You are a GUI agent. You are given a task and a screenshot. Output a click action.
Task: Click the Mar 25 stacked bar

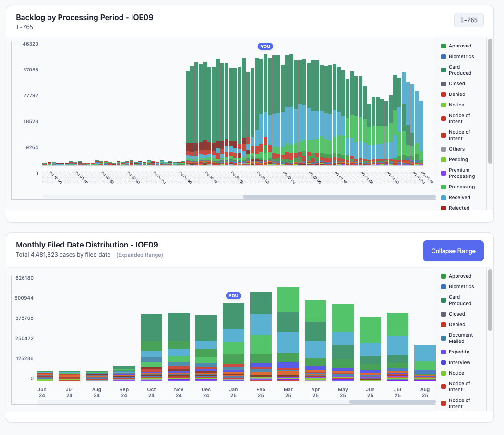click(288, 336)
